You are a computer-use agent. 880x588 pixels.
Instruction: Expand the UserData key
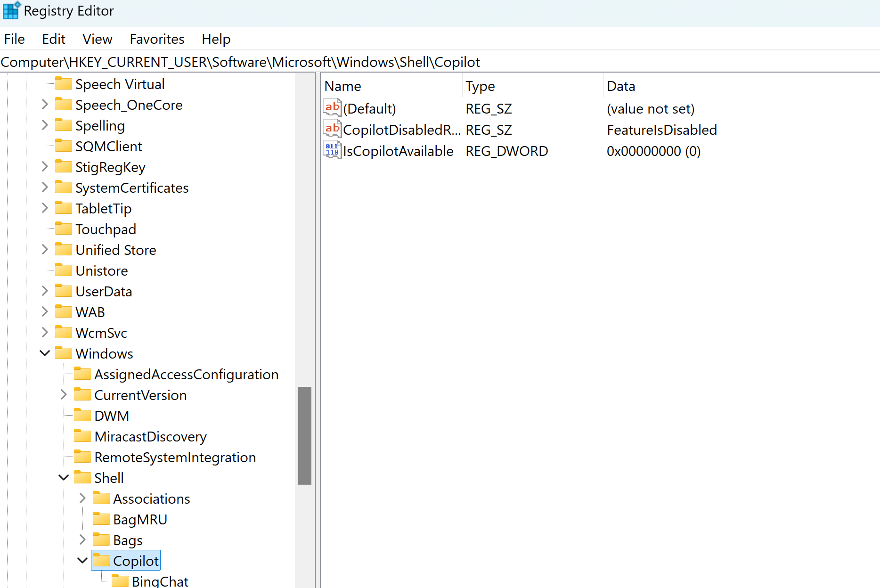pos(45,291)
